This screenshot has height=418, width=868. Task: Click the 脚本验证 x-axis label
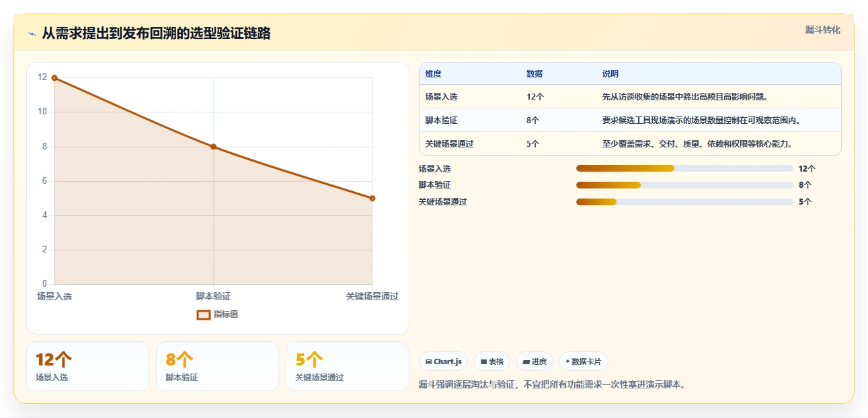[213, 296]
